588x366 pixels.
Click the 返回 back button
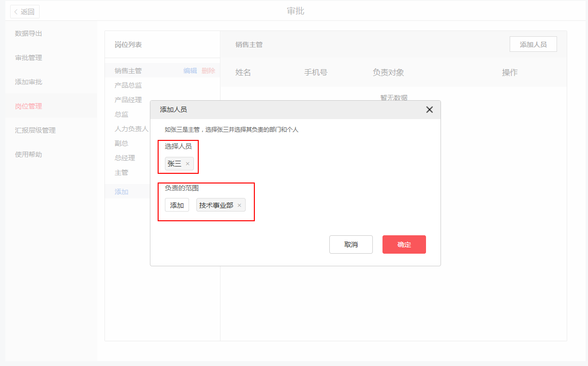tap(25, 12)
